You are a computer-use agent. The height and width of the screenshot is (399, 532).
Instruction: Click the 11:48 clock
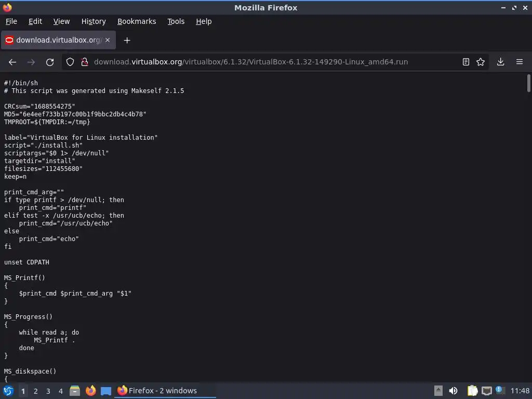[520, 391]
